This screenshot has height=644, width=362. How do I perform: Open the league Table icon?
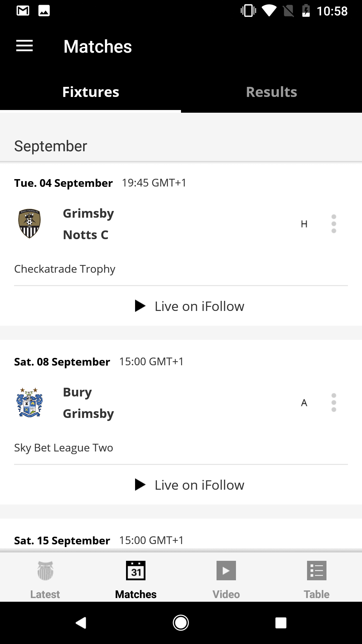316,571
